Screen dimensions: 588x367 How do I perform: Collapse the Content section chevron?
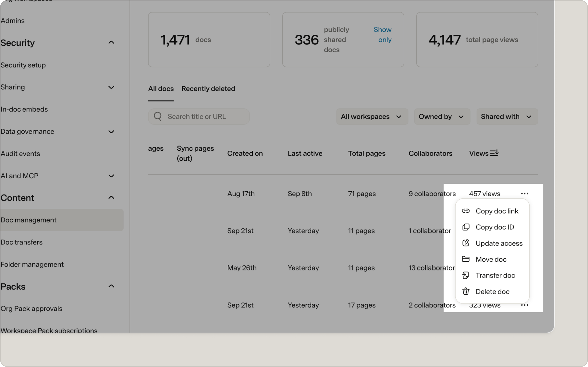click(x=111, y=197)
